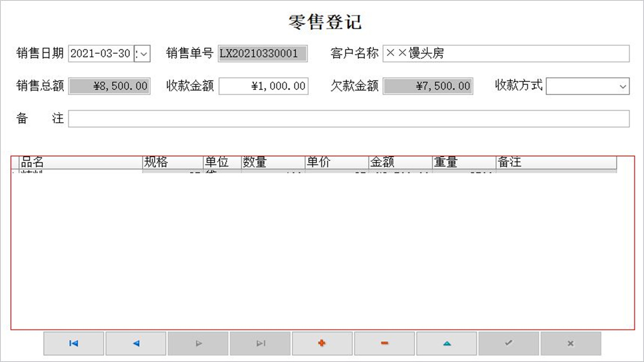Go to the next record
Screen dimensions: 644x362
pyautogui.click(x=198, y=343)
